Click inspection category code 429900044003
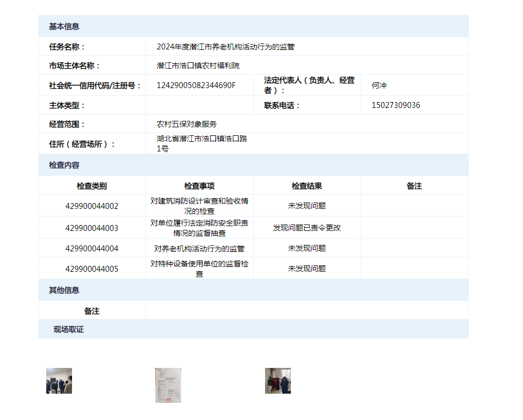Viewport: 523px width, 420px height. click(92, 228)
